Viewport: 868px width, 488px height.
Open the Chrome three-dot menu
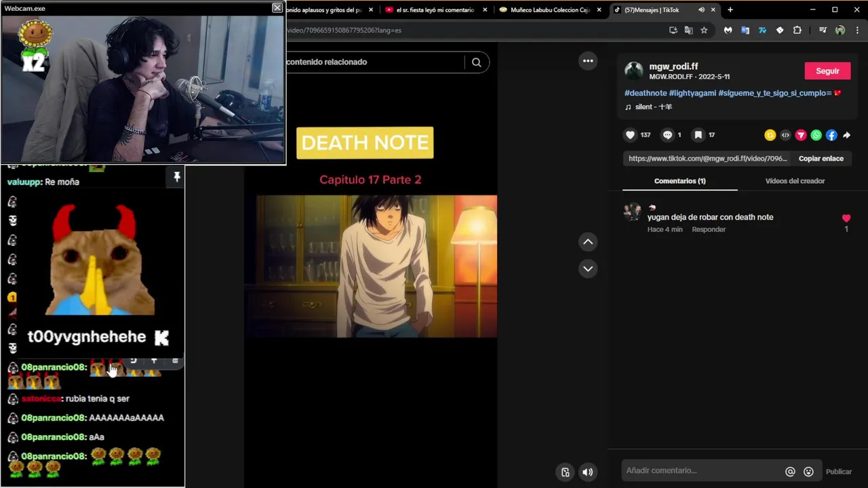[858, 30]
